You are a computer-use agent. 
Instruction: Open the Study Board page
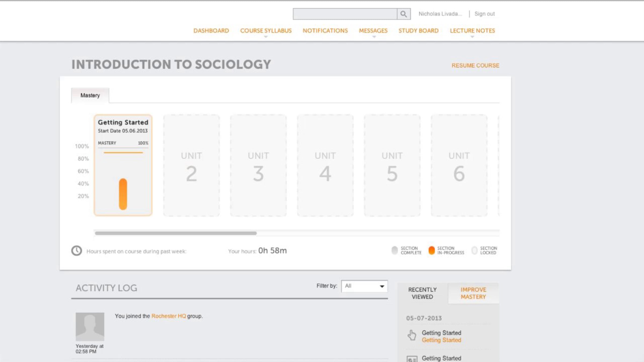coord(418,31)
